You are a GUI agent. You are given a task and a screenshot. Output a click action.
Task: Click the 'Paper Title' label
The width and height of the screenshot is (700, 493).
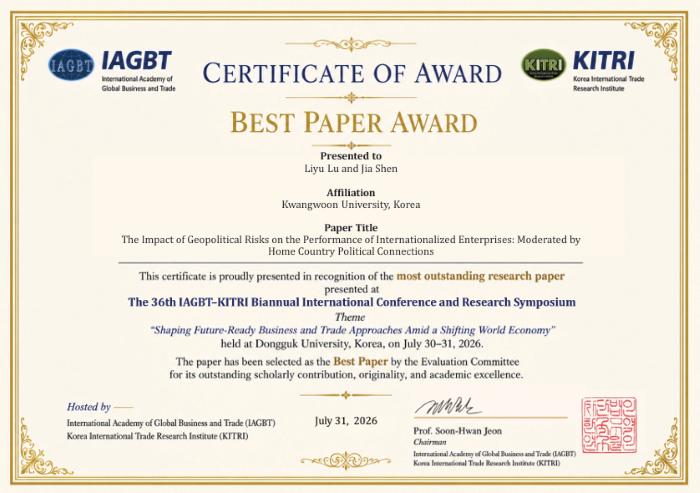pos(351,228)
